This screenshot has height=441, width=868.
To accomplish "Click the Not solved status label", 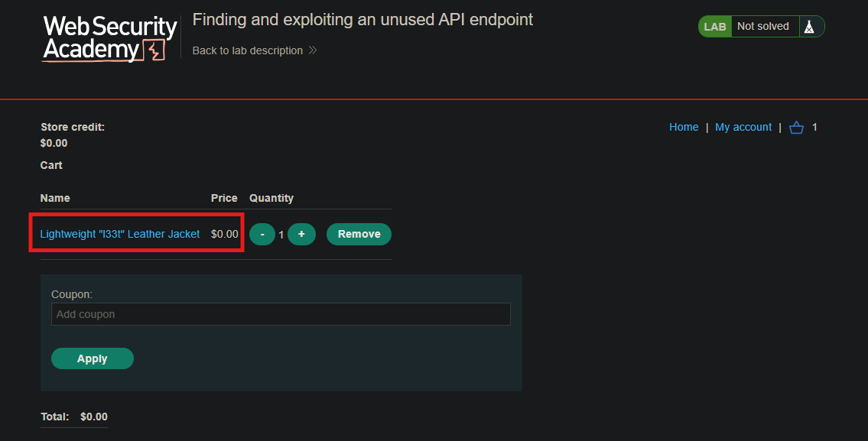I will tap(762, 26).
